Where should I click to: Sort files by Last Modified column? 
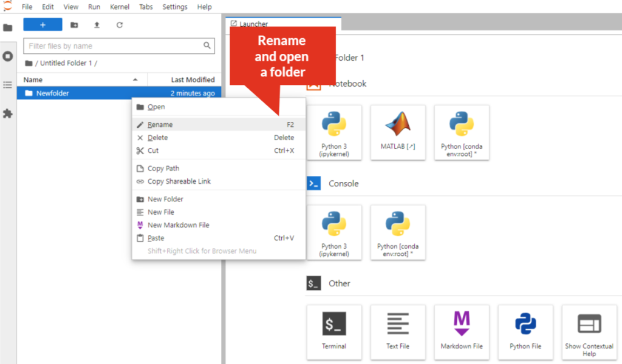point(184,79)
